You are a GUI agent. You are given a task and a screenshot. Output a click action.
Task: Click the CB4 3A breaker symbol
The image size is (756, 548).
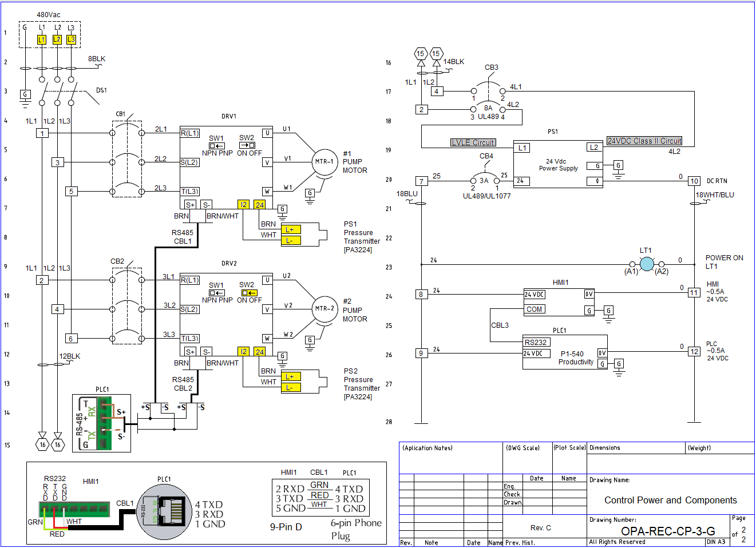point(485,177)
